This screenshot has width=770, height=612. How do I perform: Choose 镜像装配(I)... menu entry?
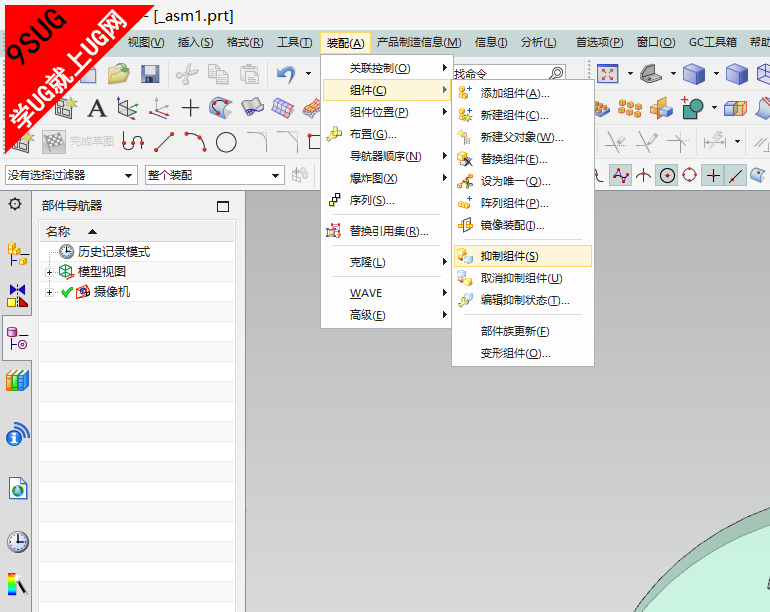(x=523, y=225)
